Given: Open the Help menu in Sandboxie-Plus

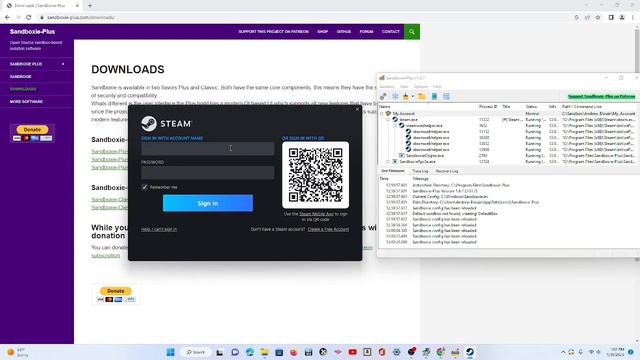Looking at the screenshot, I should [437, 87].
